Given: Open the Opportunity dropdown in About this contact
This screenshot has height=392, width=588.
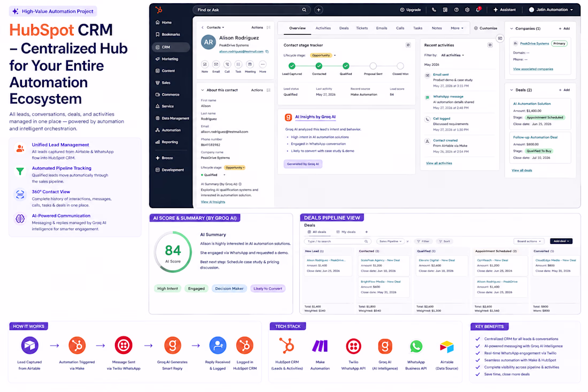Looking at the screenshot, I should point(235,168).
